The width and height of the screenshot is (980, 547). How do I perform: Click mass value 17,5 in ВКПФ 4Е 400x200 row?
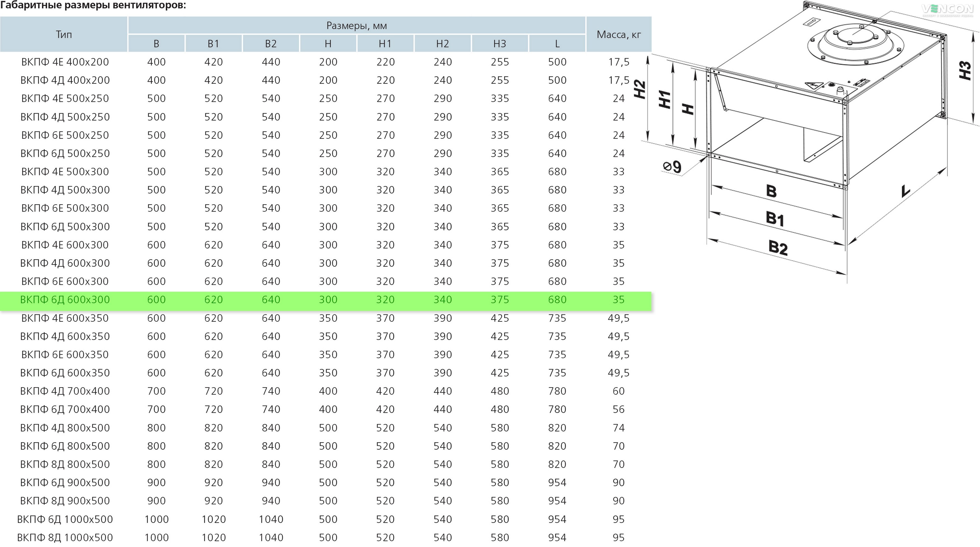point(619,62)
